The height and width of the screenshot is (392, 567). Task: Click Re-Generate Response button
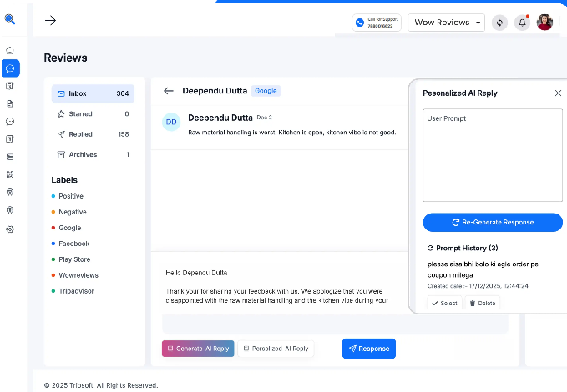[x=493, y=222]
